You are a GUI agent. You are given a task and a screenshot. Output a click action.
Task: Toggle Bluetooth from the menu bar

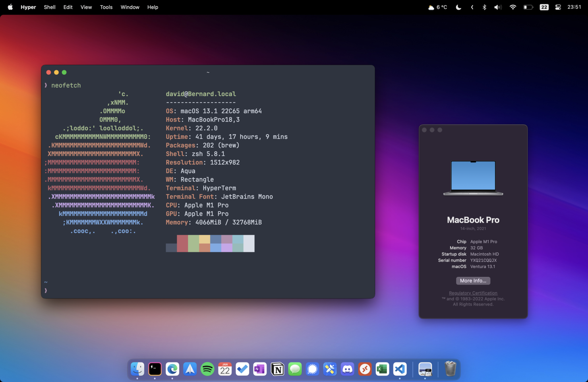coord(484,7)
